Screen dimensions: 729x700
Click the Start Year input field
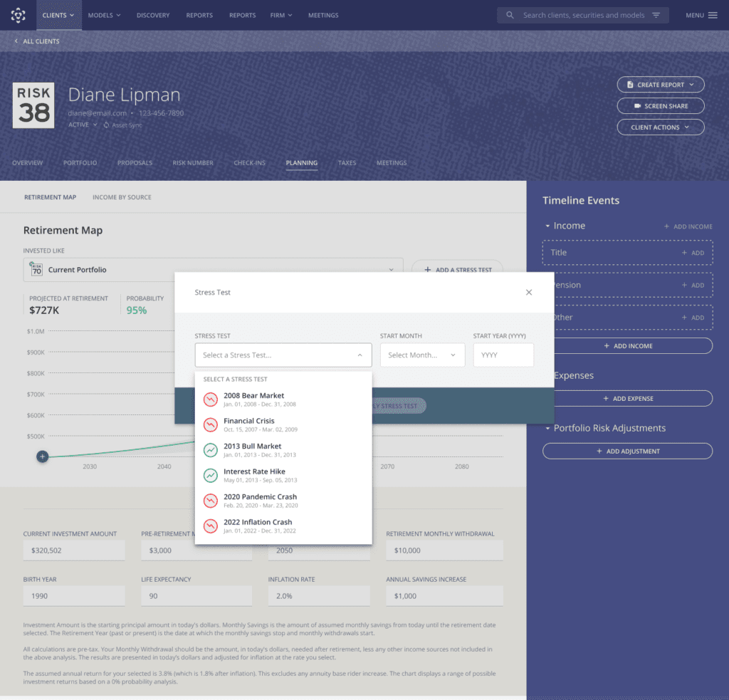click(503, 355)
